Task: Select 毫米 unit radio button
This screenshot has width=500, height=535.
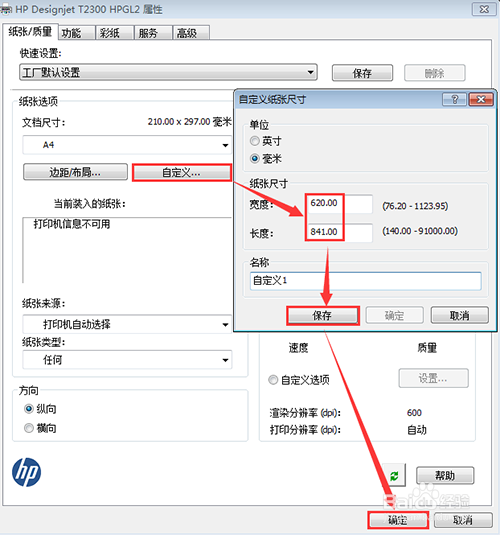Action: [255, 159]
